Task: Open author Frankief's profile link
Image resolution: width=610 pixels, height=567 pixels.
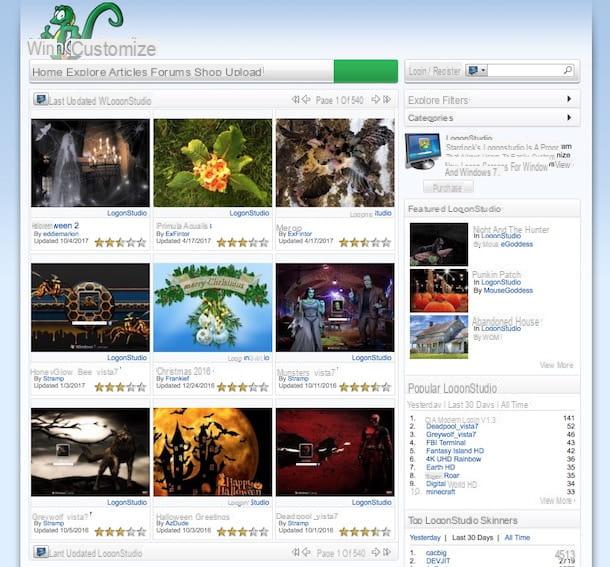Action: click(x=177, y=378)
